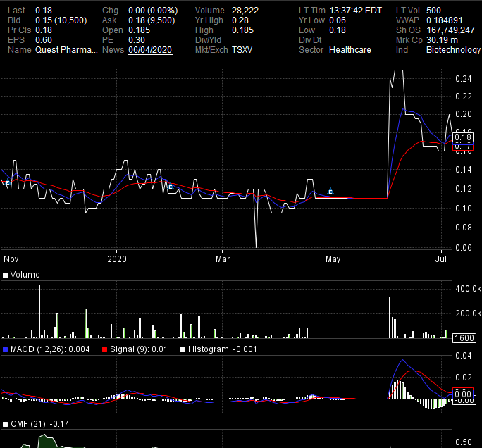Select the CMF (21): -0.14 label
This screenshot has width=482, height=448.
coord(40,424)
